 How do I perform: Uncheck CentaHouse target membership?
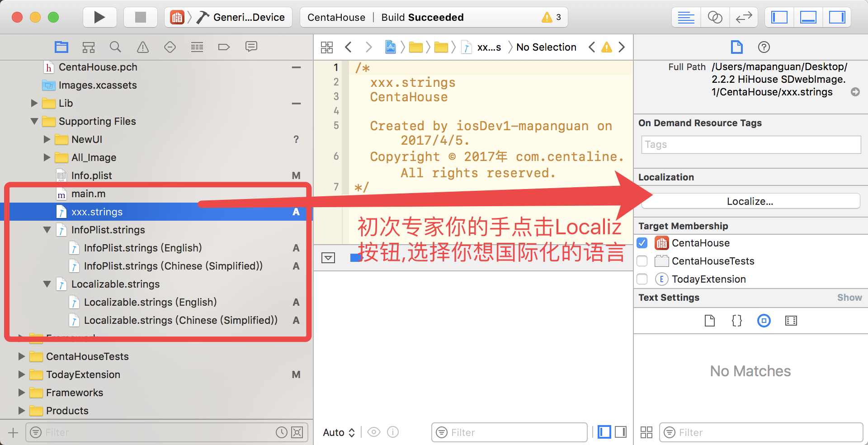click(642, 243)
